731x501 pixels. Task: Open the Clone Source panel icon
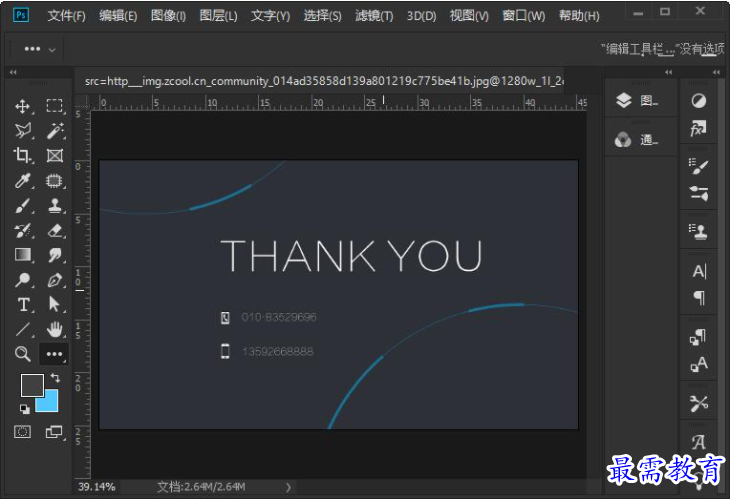pyautogui.click(x=698, y=231)
